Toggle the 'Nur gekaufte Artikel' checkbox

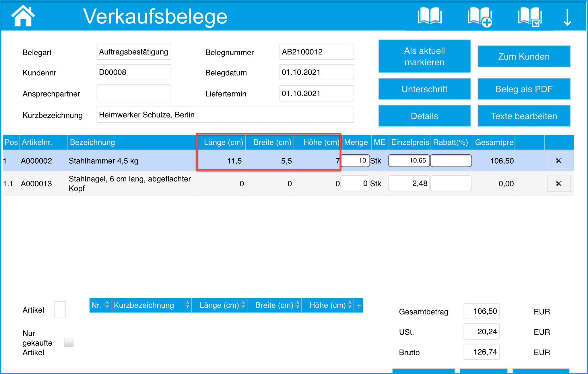click(69, 342)
